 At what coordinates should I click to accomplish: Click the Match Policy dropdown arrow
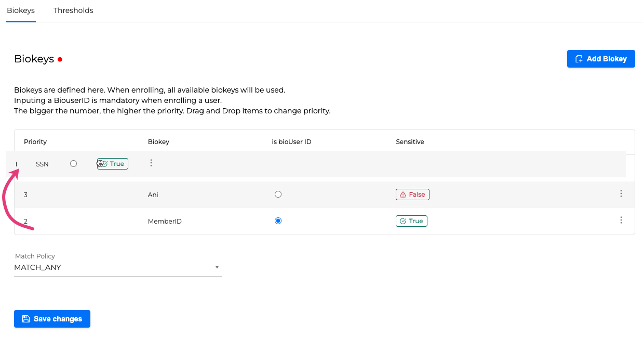217,268
